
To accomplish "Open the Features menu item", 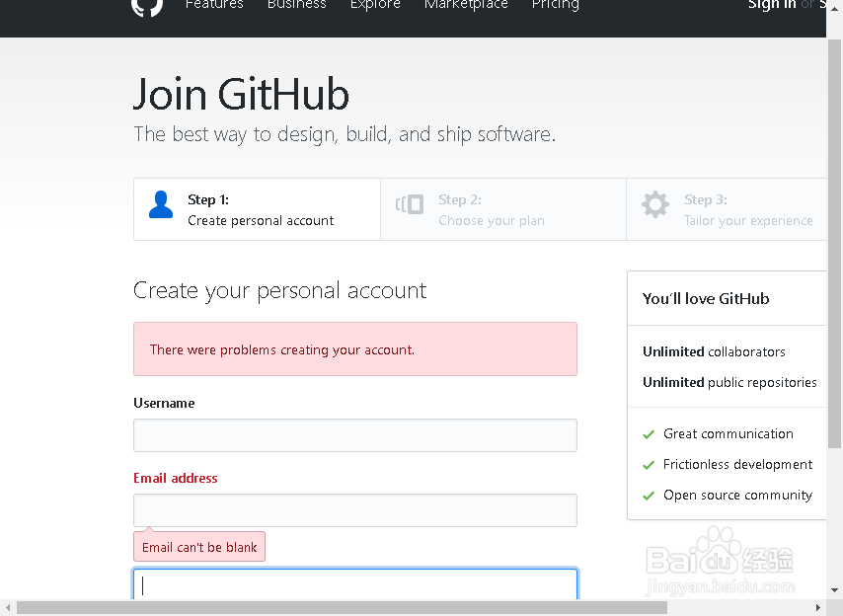I will pos(214,5).
